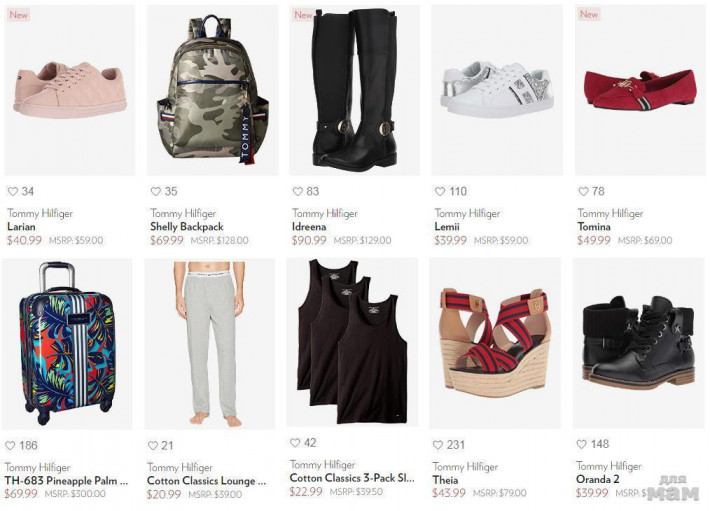Click the Tommy Hilfiger brand above Lemii
710x511 pixels.
coord(467,213)
